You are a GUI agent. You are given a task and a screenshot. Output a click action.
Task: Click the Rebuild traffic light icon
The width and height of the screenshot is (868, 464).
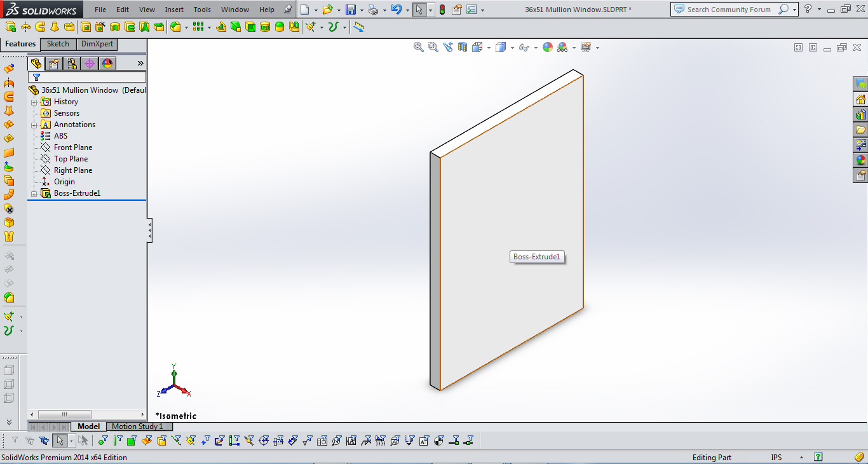(x=442, y=10)
